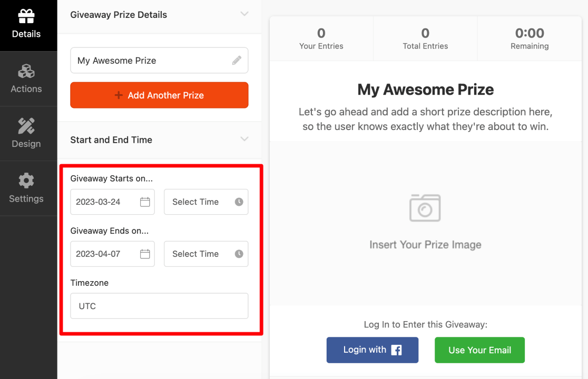Screen dimensions: 588x379
Task: Click the Add Another Prize button
Action: coord(159,95)
